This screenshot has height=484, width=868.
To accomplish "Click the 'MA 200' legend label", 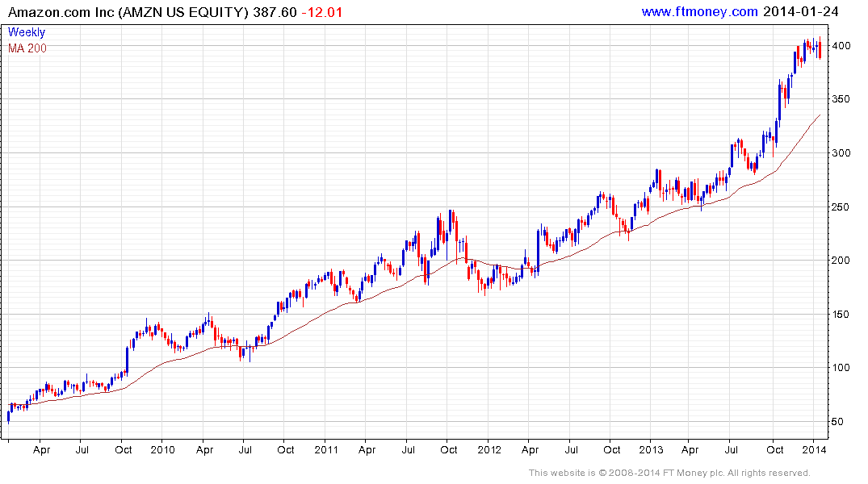I will (27, 48).
